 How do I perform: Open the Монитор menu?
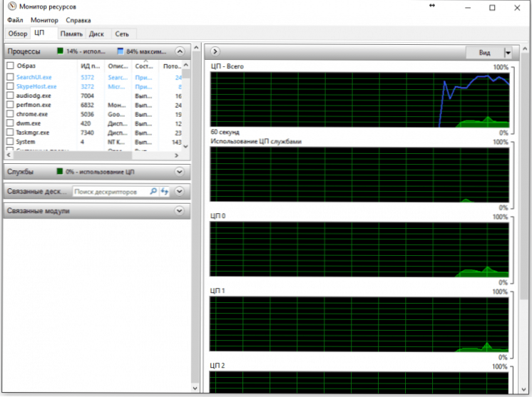point(44,21)
